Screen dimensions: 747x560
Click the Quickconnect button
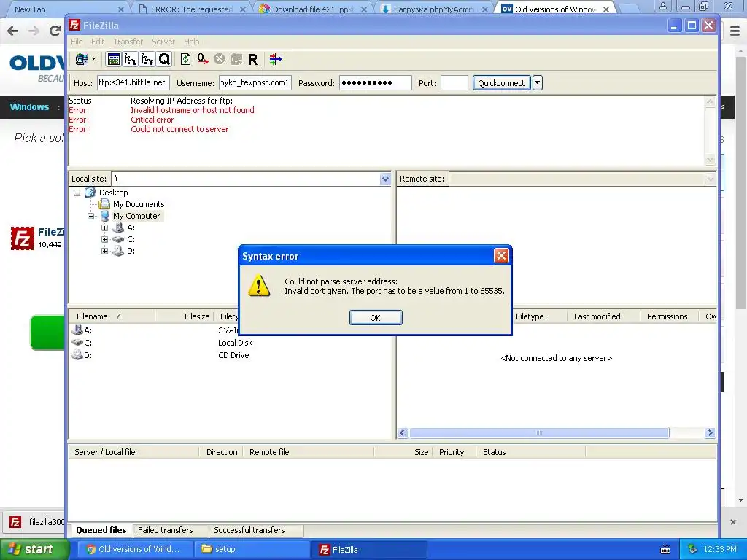tap(501, 83)
